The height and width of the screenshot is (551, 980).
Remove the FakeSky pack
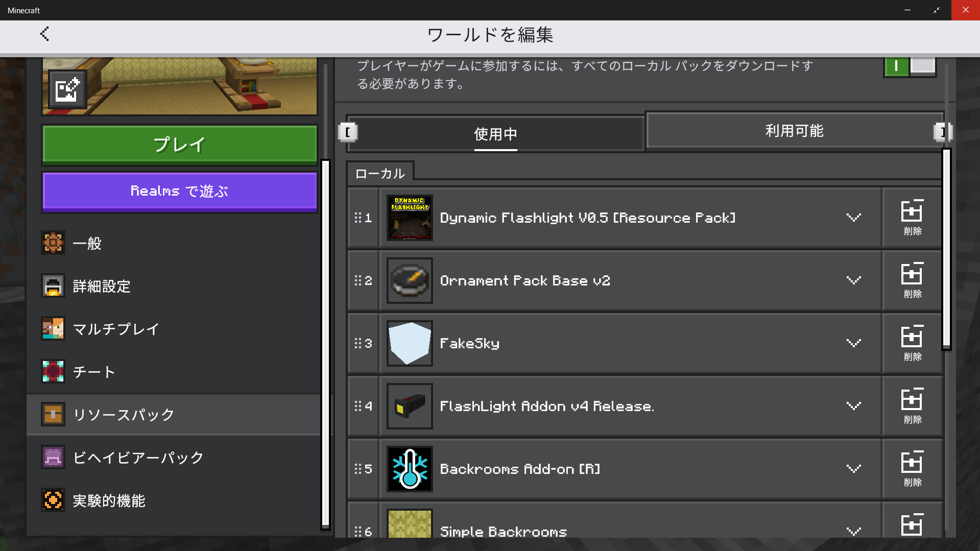point(912,344)
